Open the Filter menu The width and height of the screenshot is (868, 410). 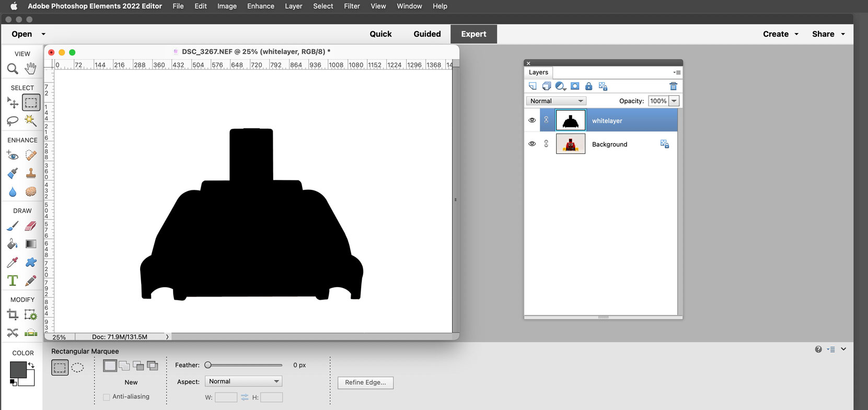[x=352, y=6]
